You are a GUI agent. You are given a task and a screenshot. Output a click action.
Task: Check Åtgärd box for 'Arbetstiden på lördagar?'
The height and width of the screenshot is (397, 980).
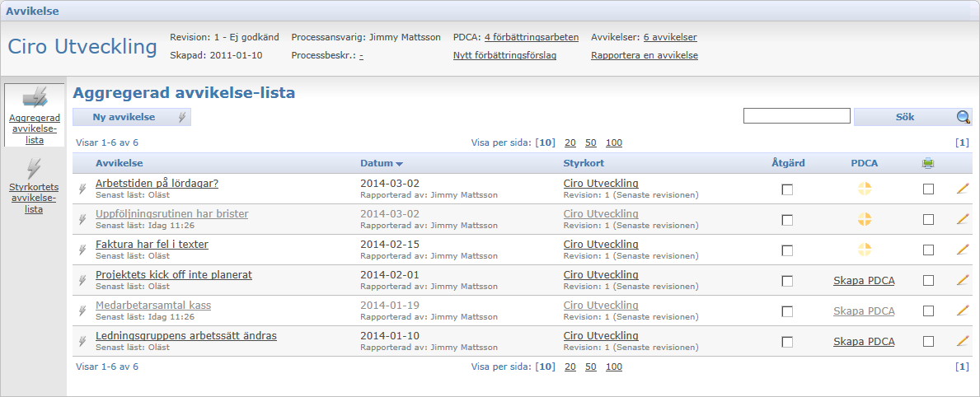(787, 189)
